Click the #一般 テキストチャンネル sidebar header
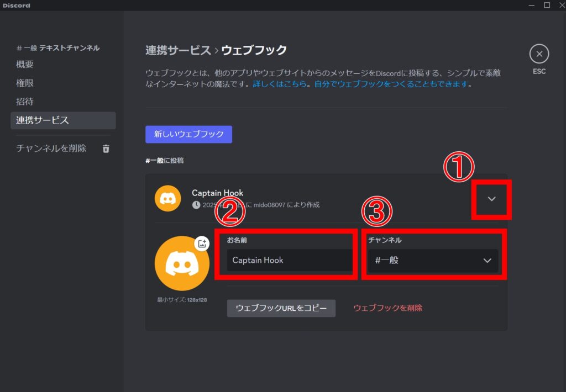566x392 pixels. [57, 48]
